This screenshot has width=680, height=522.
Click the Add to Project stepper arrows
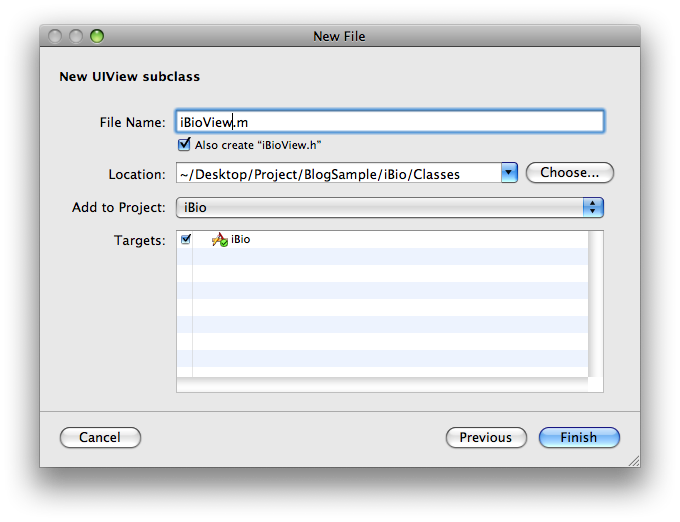[x=593, y=207]
